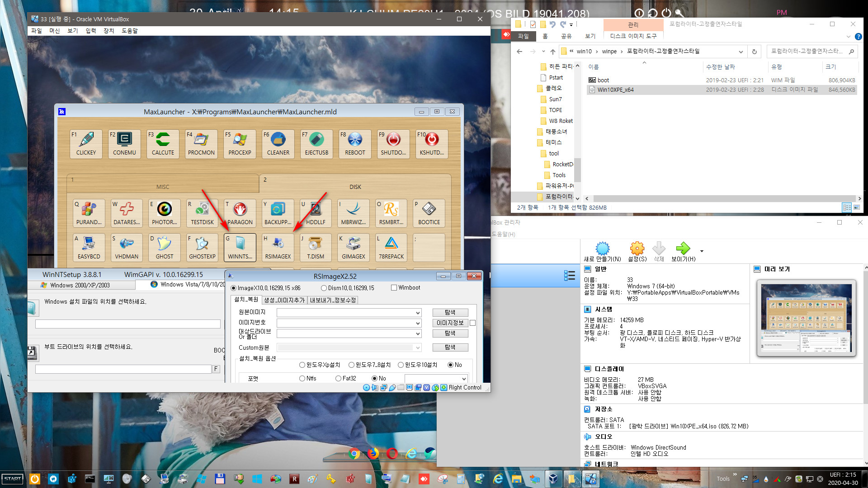This screenshot has width=868, height=488.
Task: Open VirtualBox machine settings gear
Action: (637, 251)
